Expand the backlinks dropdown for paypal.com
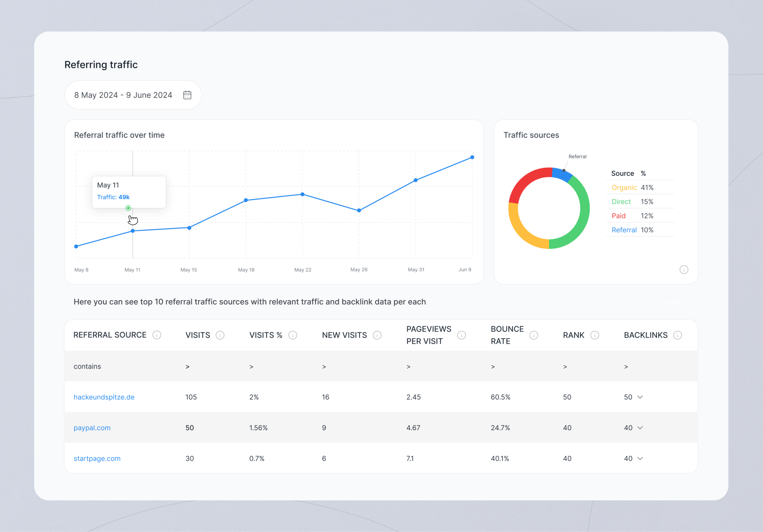The width and height of the screenshot is (763, 532). point(640,428)
